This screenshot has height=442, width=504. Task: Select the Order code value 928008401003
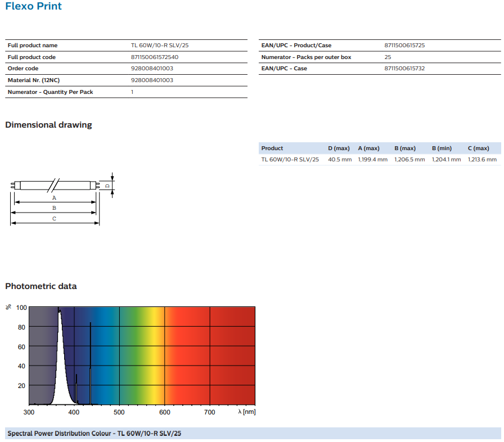pyautogui.click(x=152, y=69)
